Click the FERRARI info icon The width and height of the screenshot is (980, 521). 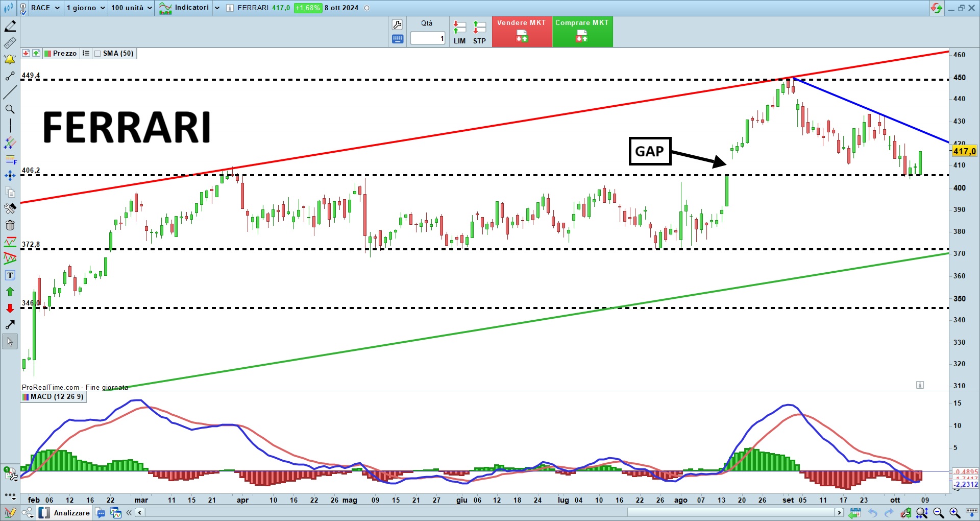(230, 8)
